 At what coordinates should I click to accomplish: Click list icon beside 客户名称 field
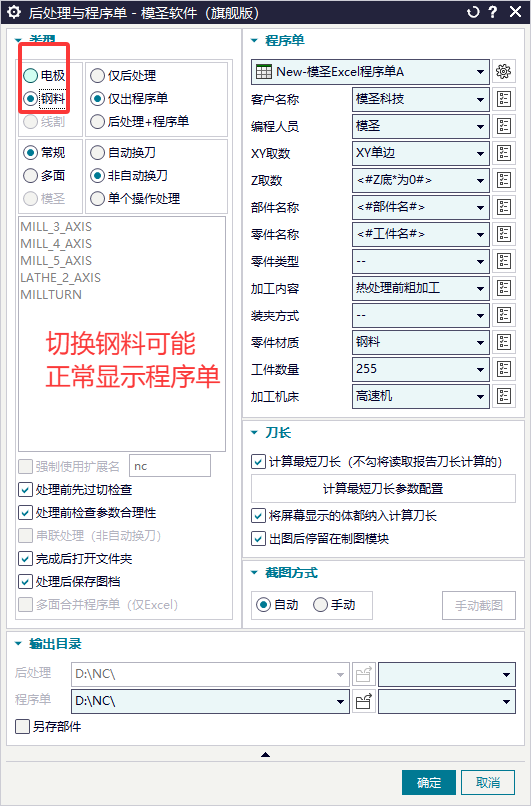click(x=504, y=99)
